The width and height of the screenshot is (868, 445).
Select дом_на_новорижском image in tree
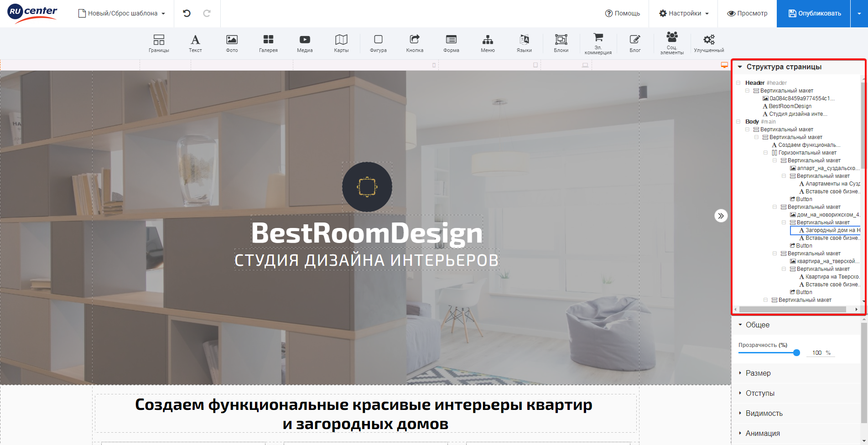[825, 214]
